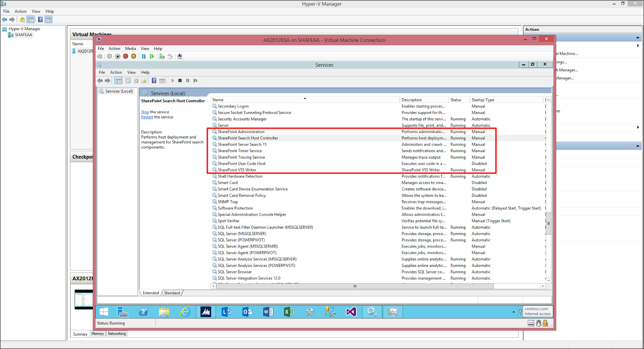Click the Start Service play icon

(x=173, y=81)
